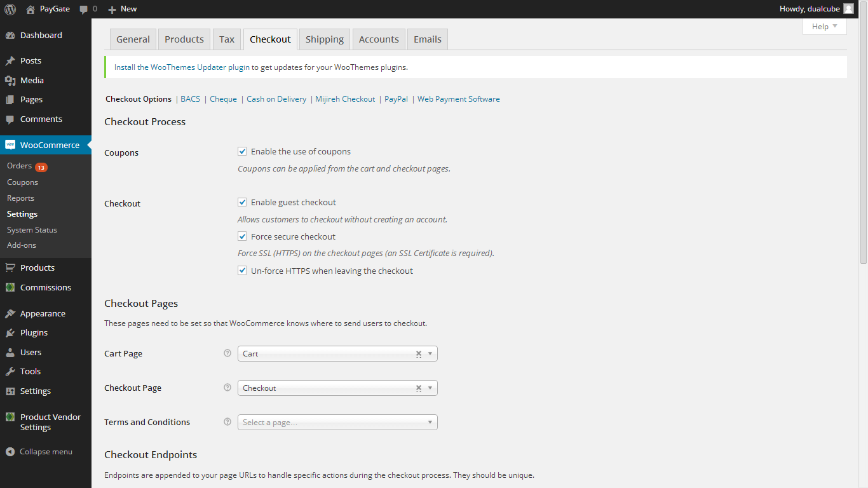Open the Mijireh Checkout settings link
This screenshot has width=868, height=488.
coord(345,99)
